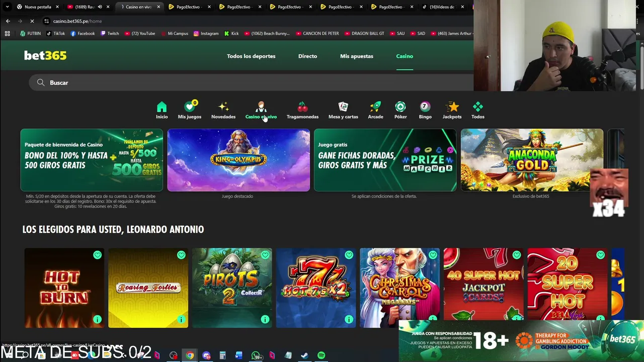Open the TikTok bookmark

point(55,34)
